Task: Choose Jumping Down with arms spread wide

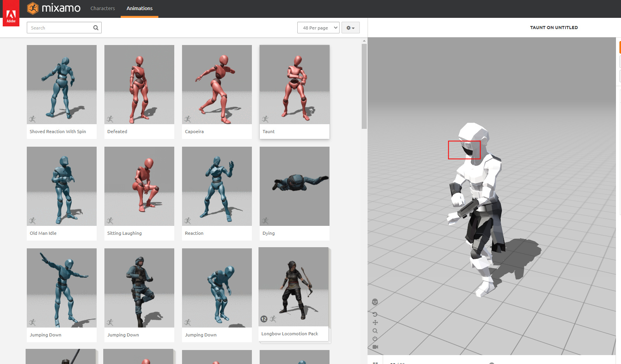Action: pos(62,288)
